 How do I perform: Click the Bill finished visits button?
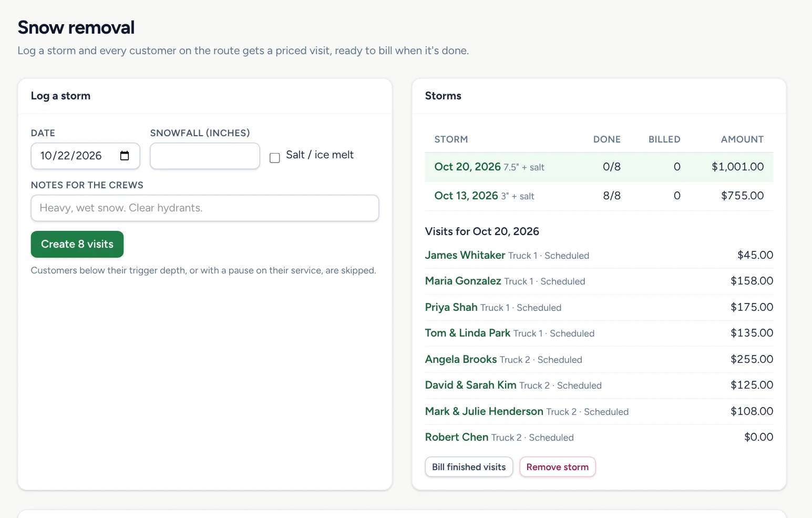(x=469, y=467)
